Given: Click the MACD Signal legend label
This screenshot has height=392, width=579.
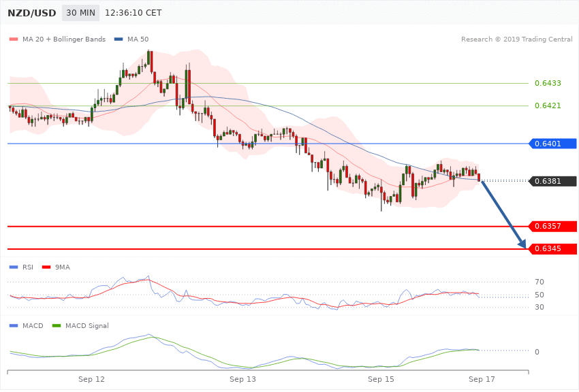Looking at the screenshot, I should tap(87, 325).
